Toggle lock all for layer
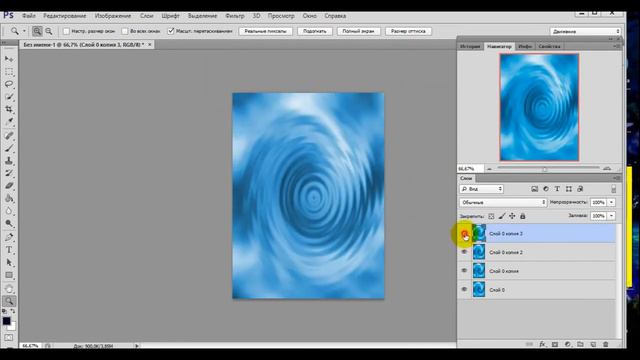Screen dimensions: 640x360 pyautogui.click(x=522, y=216)
